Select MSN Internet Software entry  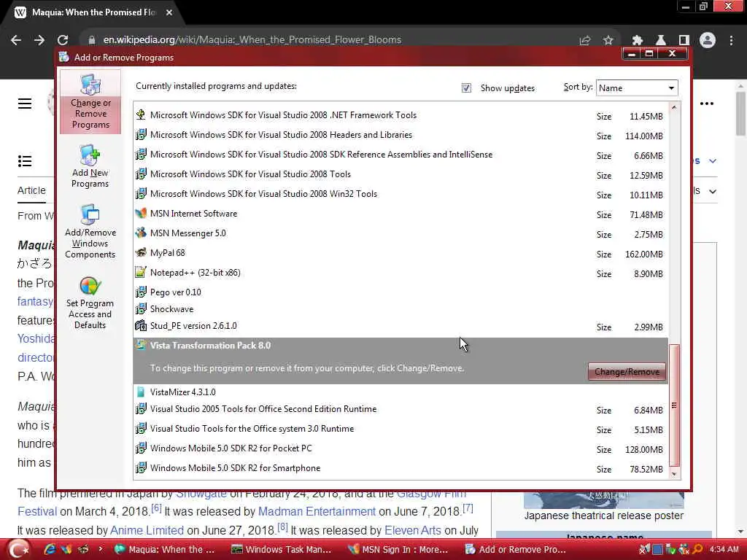click(x=400, y=214)
